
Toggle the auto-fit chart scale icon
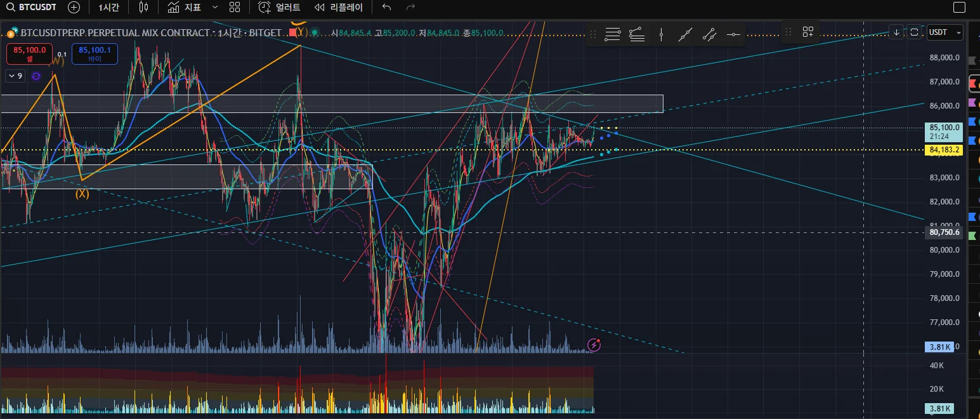coord(914,32)
